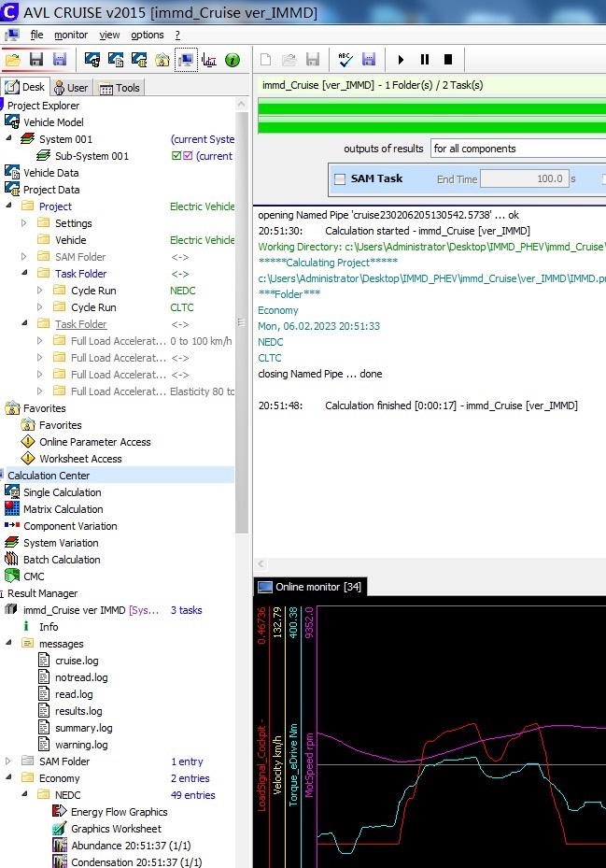This screenshot has width=606, height=868.
Task: Click the black save disk icon
Action: tap(36, 60)
